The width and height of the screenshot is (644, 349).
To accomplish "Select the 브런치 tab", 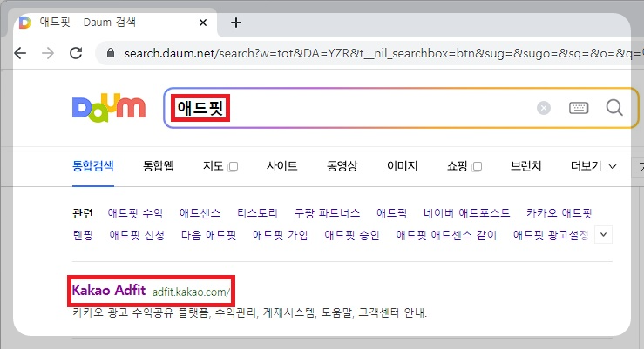I will 525,166.
